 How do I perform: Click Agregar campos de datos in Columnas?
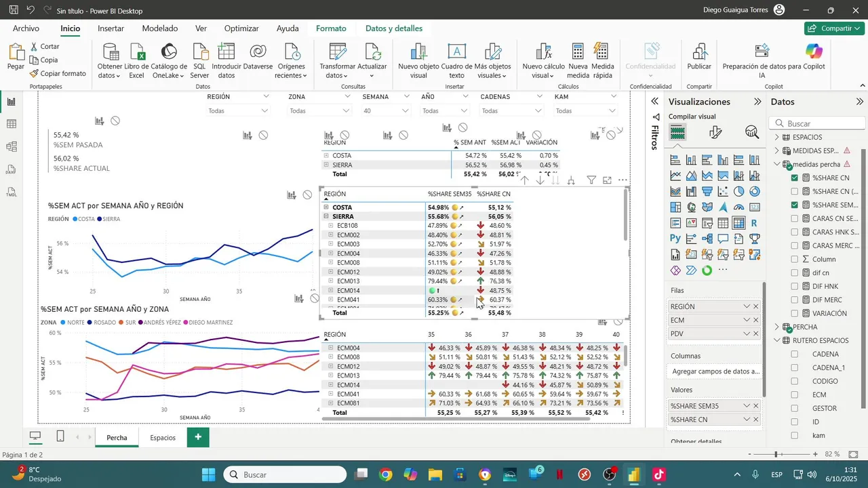pyautogui.click(x=715, y=371)
